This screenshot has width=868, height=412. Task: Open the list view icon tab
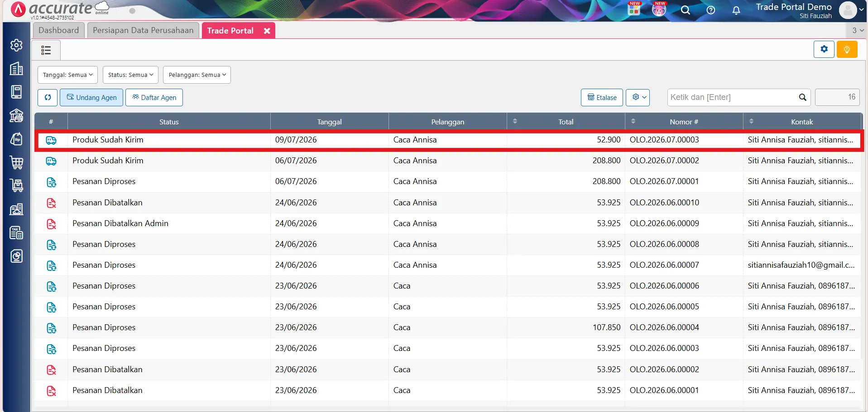(x=46, y=50)
